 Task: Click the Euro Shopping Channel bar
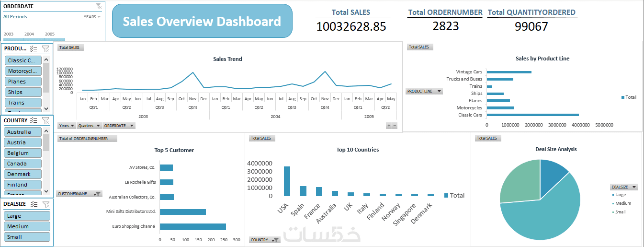(193, 226)
